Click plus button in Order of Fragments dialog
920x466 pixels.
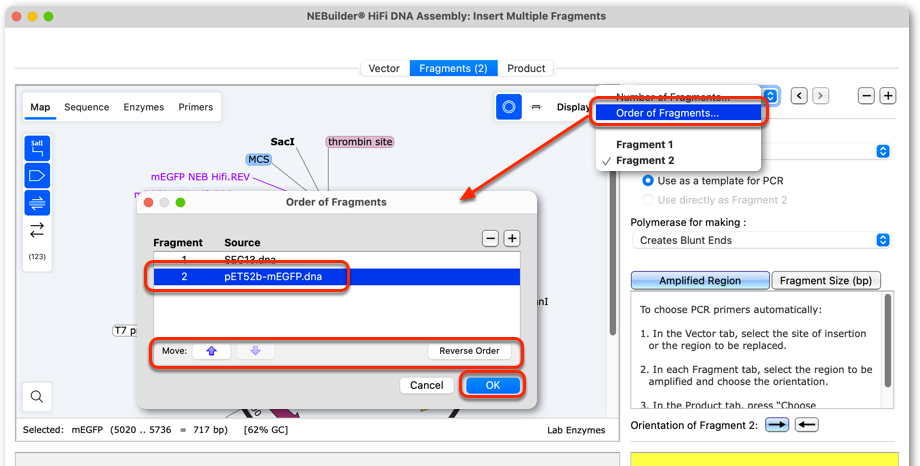(512, 238)
